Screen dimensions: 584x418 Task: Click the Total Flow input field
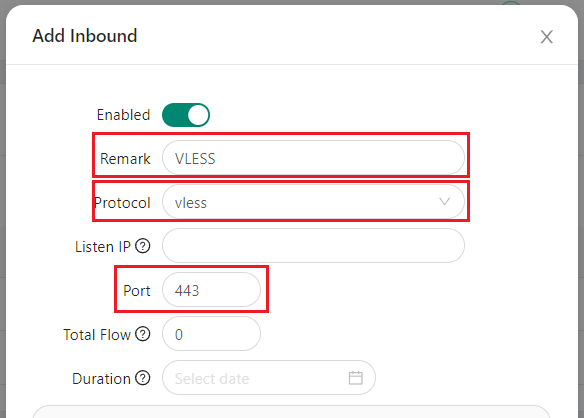(212, 334)
